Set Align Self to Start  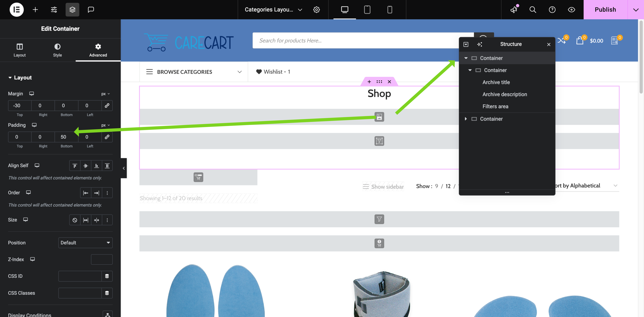75,166
